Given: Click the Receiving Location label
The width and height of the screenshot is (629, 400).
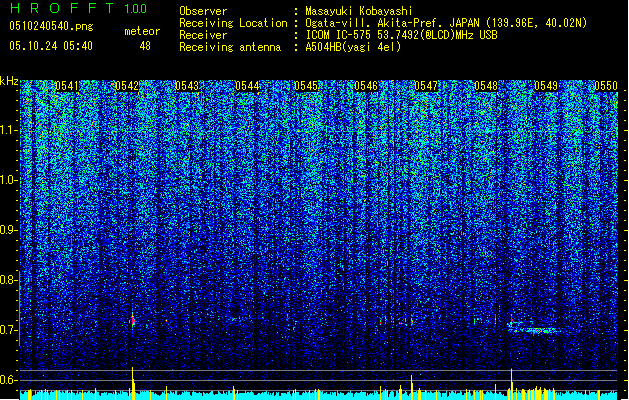Looking at the screenshot, I should [233, 23].
